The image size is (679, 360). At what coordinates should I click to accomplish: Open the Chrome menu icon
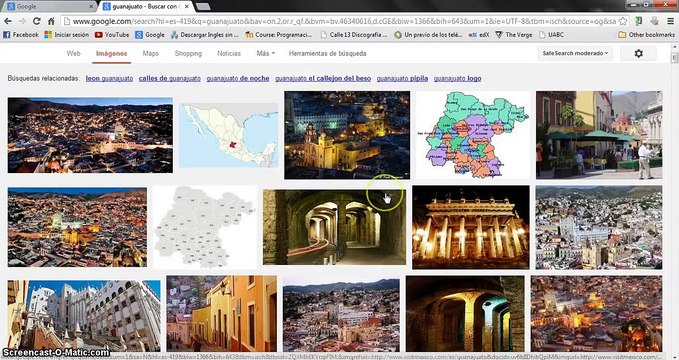coord(669,21)
